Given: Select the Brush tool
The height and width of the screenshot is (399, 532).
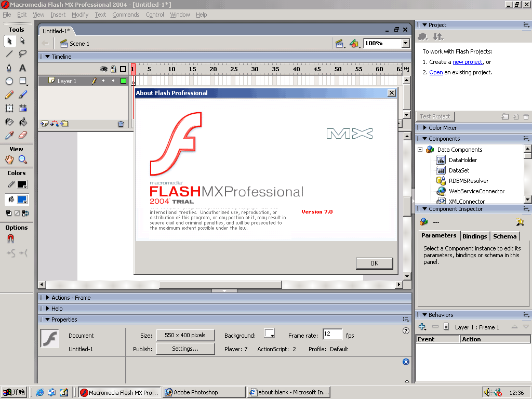Looking at the screenshot, I should [23, 95].
